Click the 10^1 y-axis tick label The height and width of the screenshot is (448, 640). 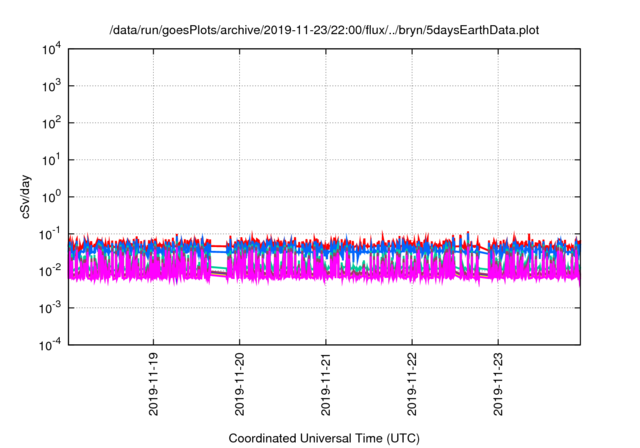pos(52,161)
